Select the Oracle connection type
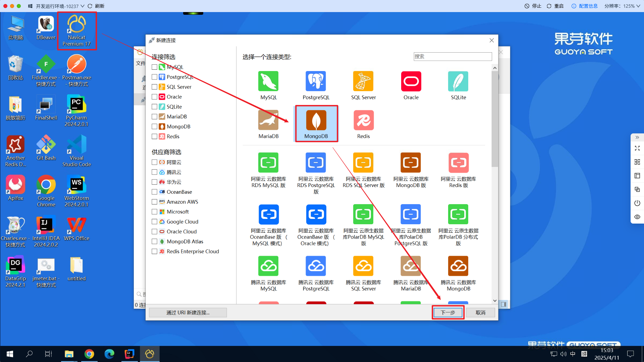The image size is (644, 362). [x=411, y=81]
